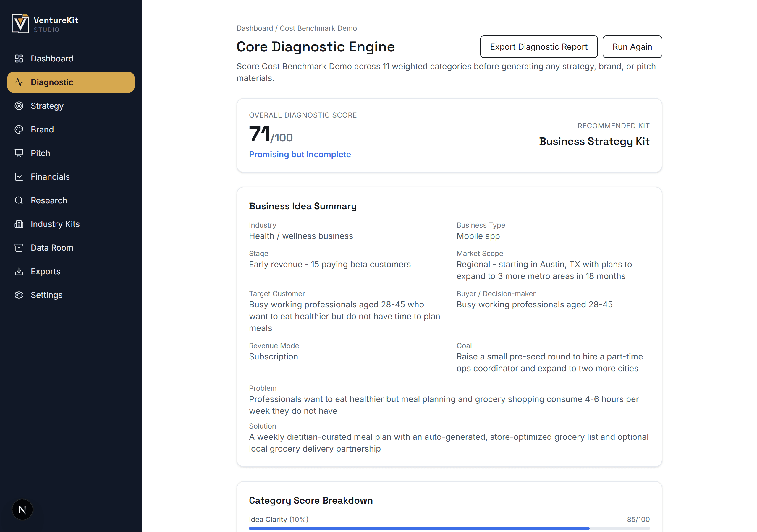757x532 pixels.
Task: Select Diagnostic in the sidebar
Action: click(71, 82)
